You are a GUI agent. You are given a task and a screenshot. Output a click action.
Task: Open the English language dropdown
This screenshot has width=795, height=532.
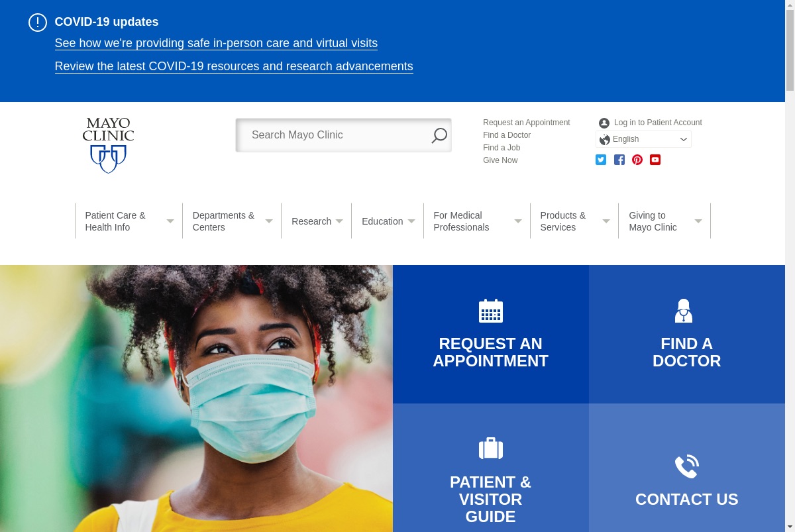click(x=643, y=139)
